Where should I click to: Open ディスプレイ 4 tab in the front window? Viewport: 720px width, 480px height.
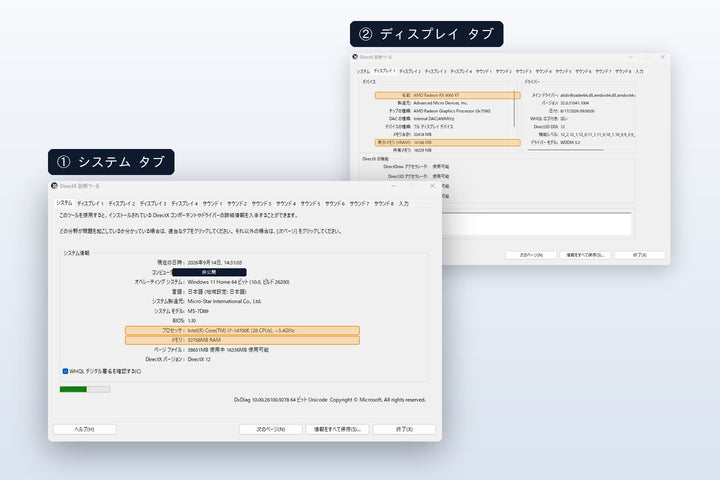[184, 203]
